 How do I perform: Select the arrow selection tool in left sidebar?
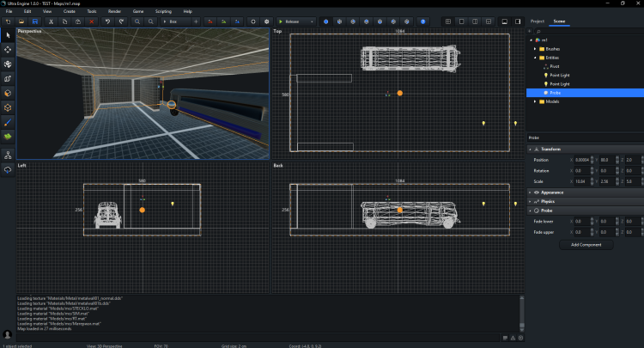(x=8, y=35)
